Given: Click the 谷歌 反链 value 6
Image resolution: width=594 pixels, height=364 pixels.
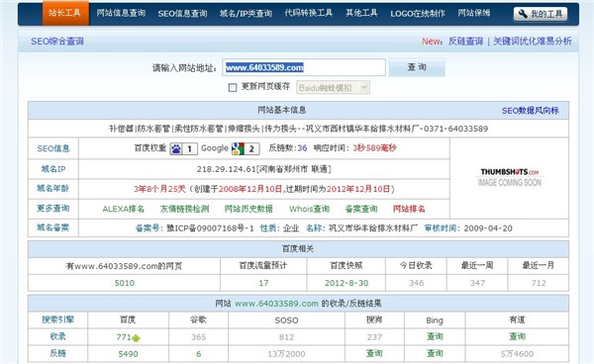Looking at the screenshot, I should [x=199, y=354].
